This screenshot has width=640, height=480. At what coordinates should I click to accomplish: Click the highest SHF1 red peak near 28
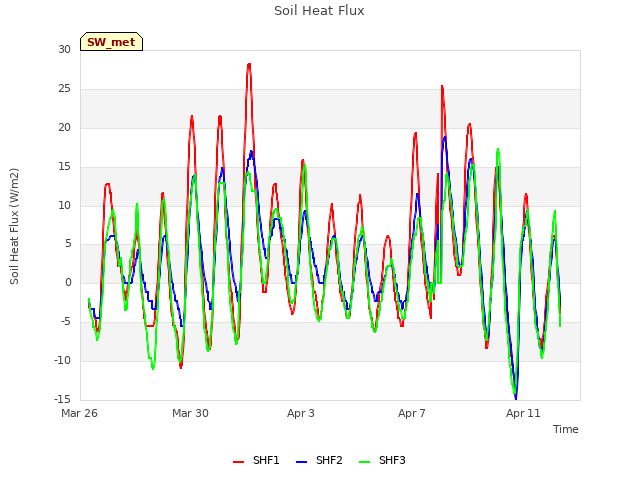tap(249, 64)
